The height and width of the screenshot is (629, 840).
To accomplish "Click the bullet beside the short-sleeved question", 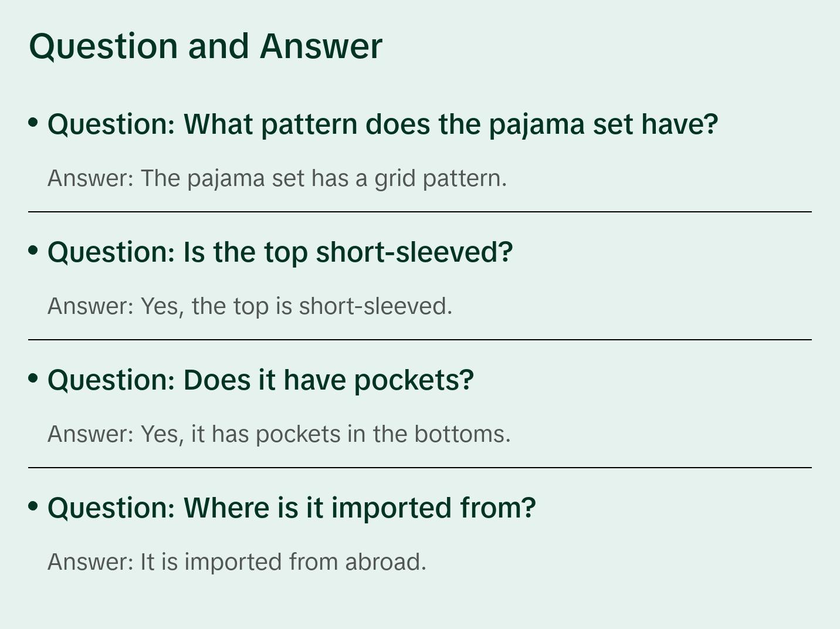I will (x=33, y=251).
